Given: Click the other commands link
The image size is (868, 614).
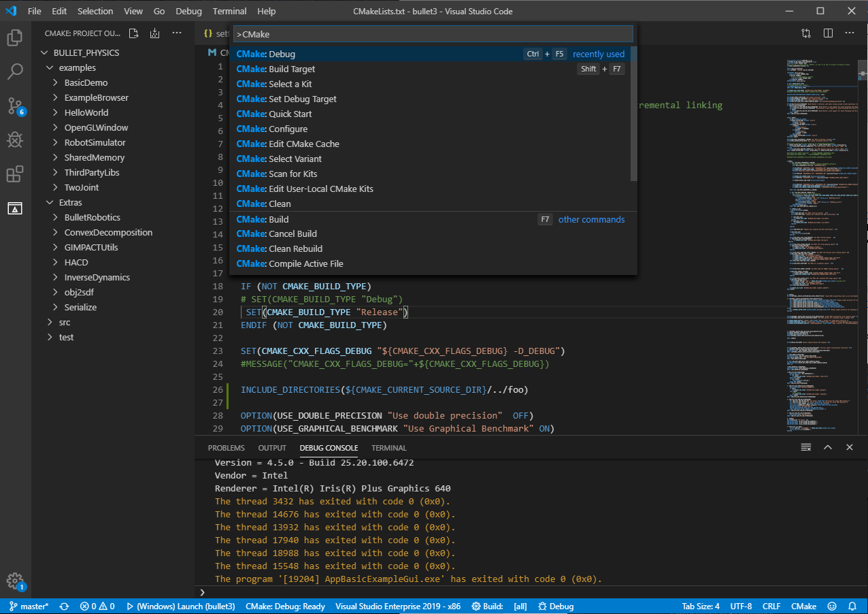Looking at the screenshot, I should pos(591,219).
